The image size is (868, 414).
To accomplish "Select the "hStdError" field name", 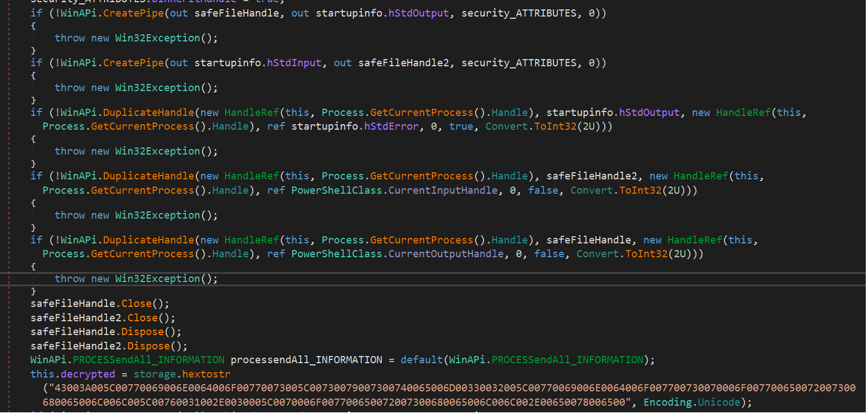I will click(391, 126).
